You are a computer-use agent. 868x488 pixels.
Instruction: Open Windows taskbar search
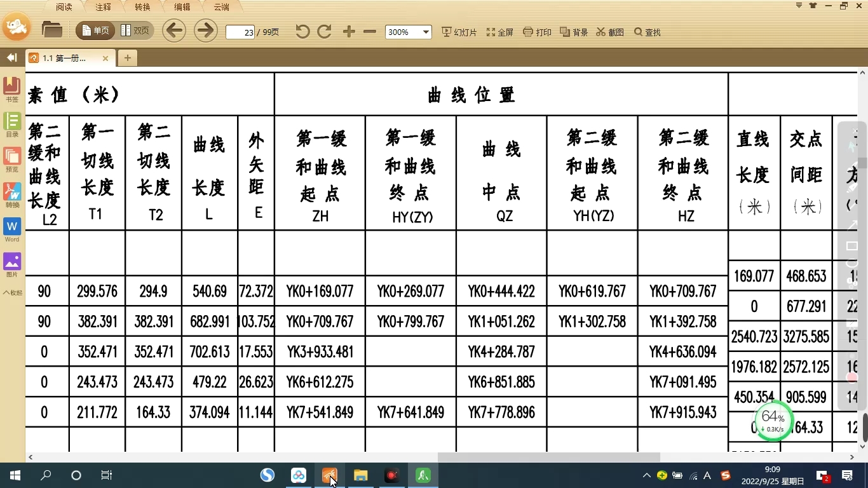coord(46,475)
